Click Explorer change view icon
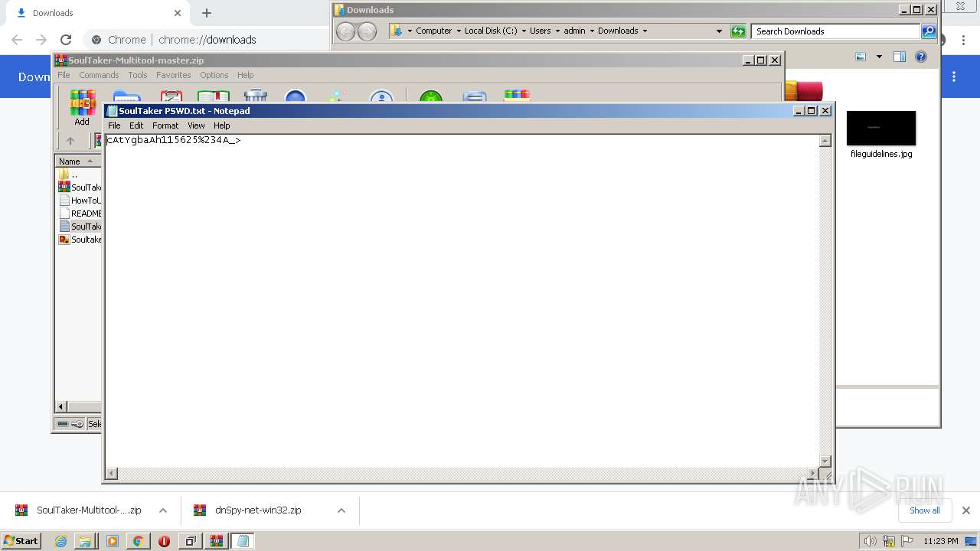The height and width of the screenshot is (551, 980). point(861,57)
